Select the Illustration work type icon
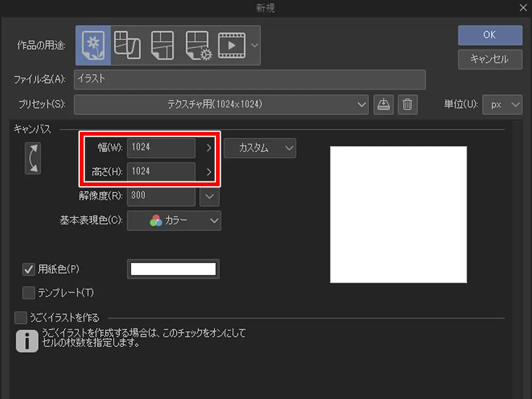The image size is (532, 399). 93,45
